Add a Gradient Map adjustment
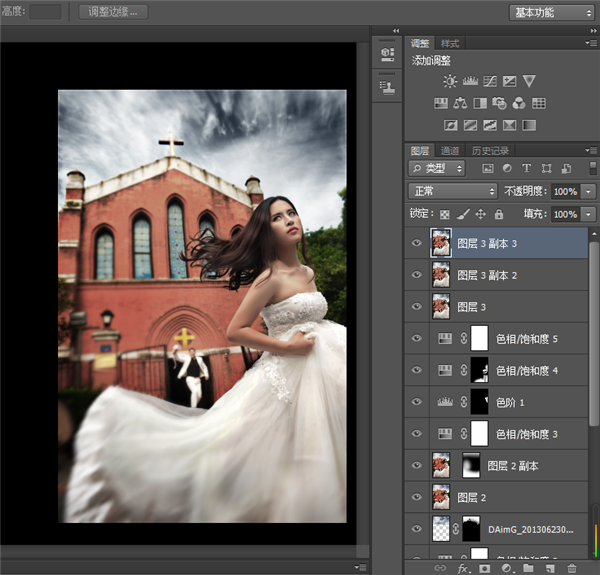This screenshot has width=600, height=575. click(529, 125)
